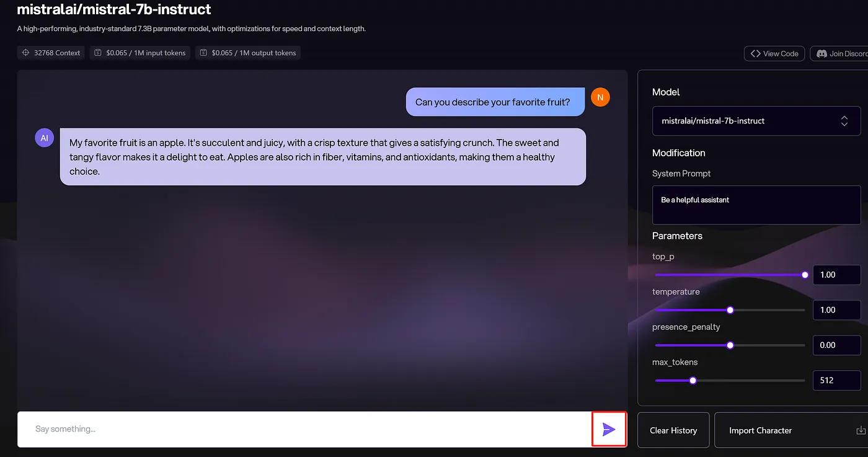The image size is (868, 457).
Task: Click the download icon on Import Character
Action: point(861,430)
